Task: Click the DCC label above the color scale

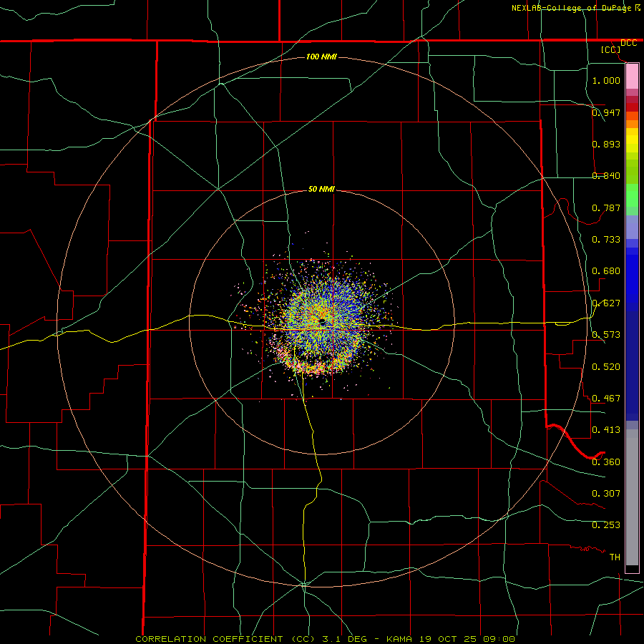Action: tap(628, 43)
